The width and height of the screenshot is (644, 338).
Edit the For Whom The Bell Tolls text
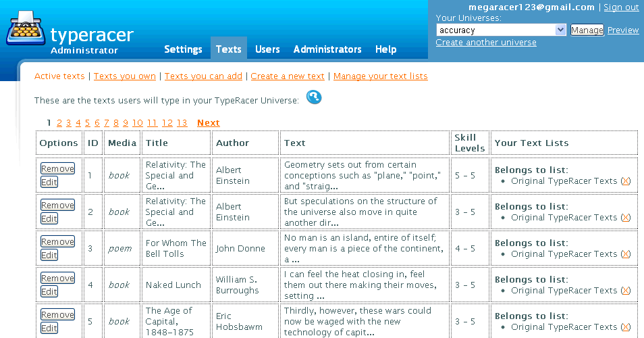49,256
